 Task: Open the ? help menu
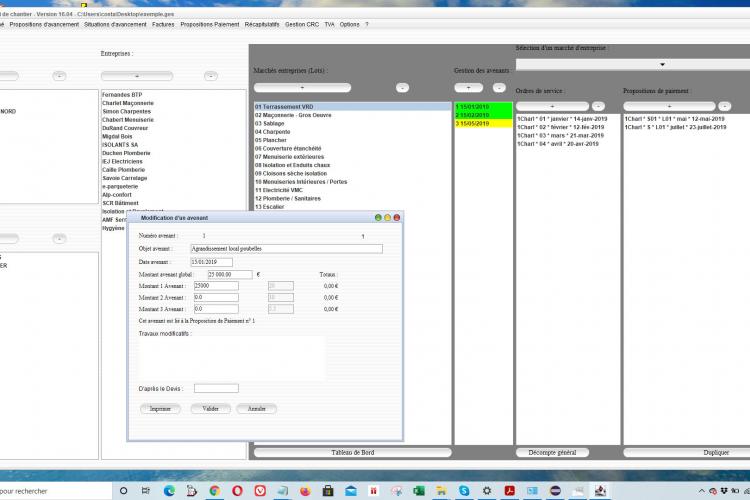(367, 24)
